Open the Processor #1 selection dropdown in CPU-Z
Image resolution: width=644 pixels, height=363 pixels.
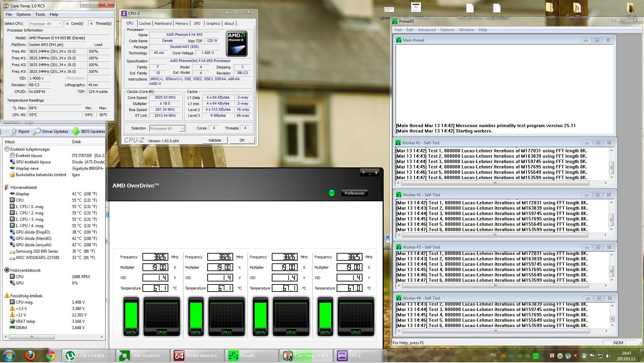(167, 128)
